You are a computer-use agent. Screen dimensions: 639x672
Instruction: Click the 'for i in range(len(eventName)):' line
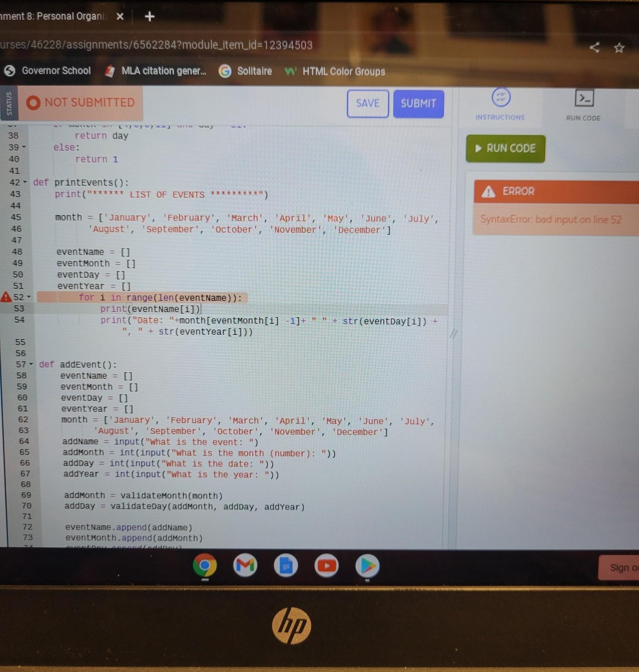pyautogui.click(x=161, y=298)
